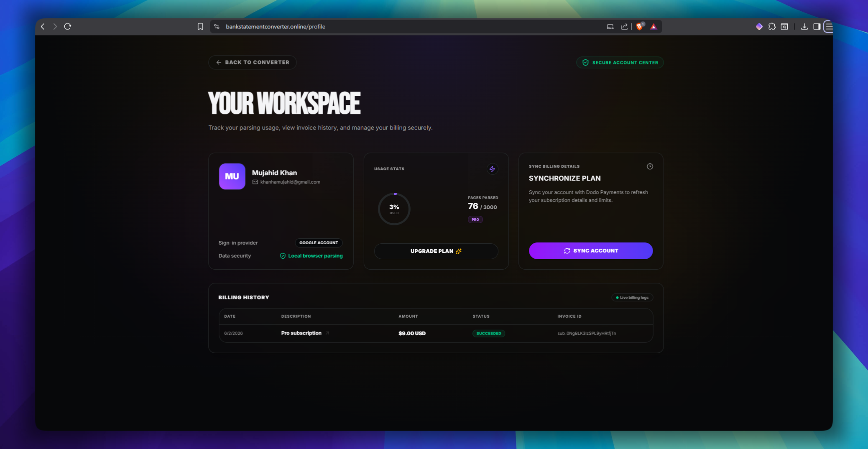This screenshot has height=449, width=868.
Task: Go back using browser back arrow
Action: [43, 26]
